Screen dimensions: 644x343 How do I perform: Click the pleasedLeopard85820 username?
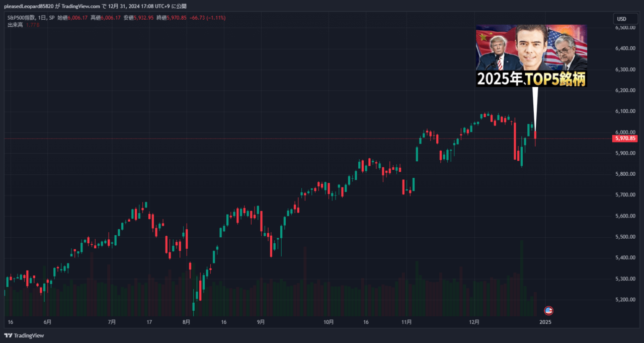(x=27, y=6)
